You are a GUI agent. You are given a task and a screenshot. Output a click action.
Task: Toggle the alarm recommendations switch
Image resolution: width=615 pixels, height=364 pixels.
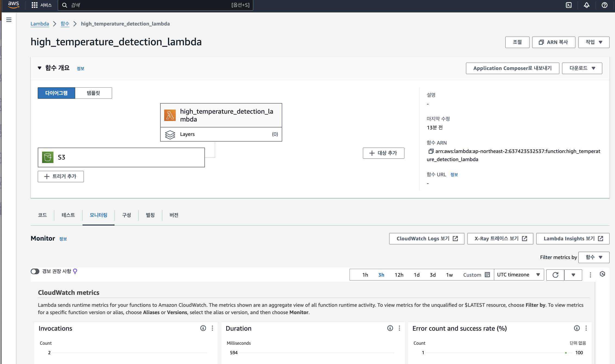pos(35,271)
